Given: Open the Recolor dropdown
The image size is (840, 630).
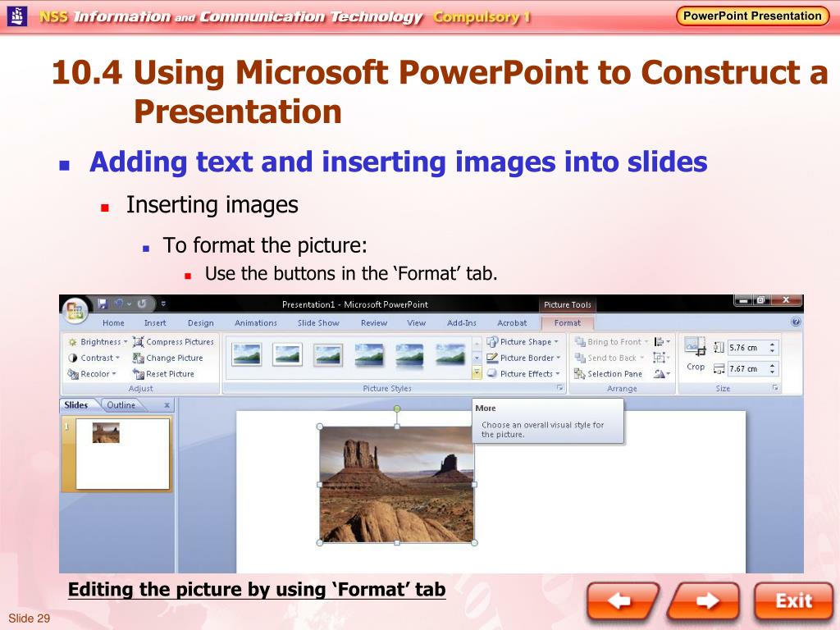Looking at the screenshot, I should [x=92, y=374].
